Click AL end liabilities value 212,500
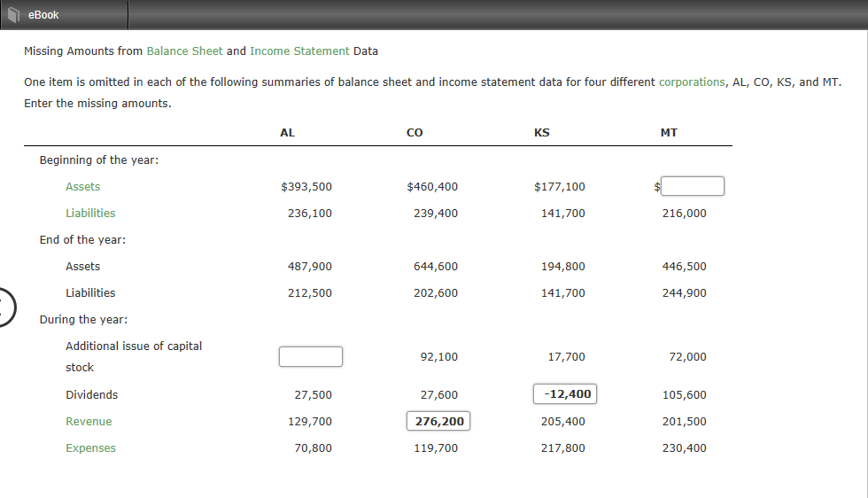868x498 pixels. (x=309, y=293)
